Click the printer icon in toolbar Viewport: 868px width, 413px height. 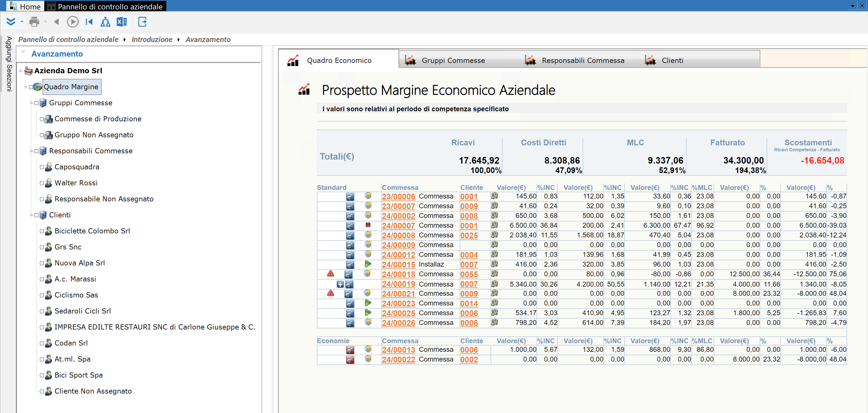click(34, 22)
